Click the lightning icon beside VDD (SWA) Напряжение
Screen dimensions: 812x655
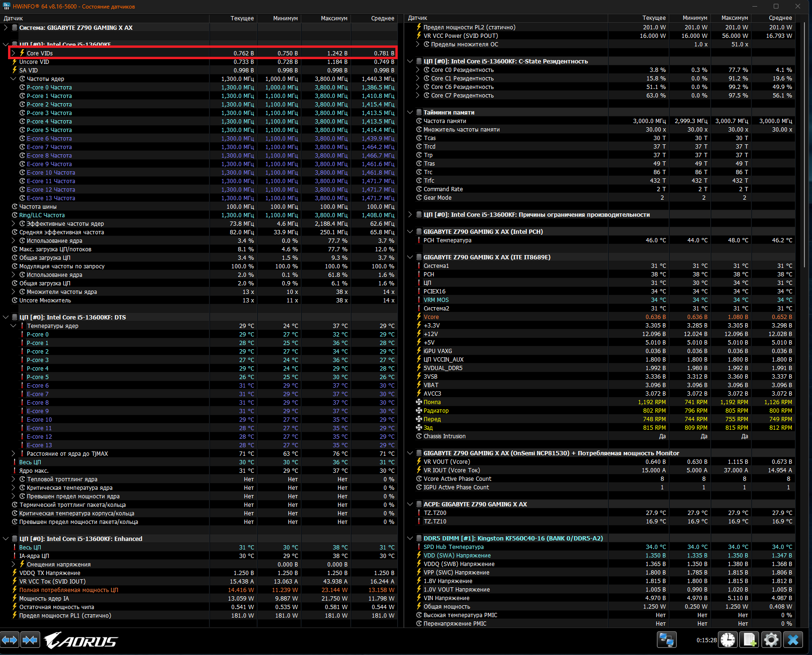pyautogui.click(x=419, y=555)
